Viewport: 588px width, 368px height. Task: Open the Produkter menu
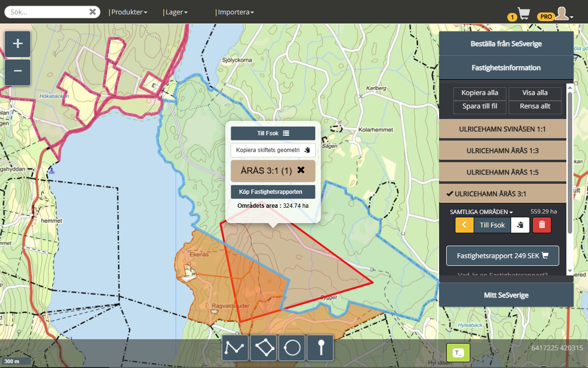pos(129,12)
